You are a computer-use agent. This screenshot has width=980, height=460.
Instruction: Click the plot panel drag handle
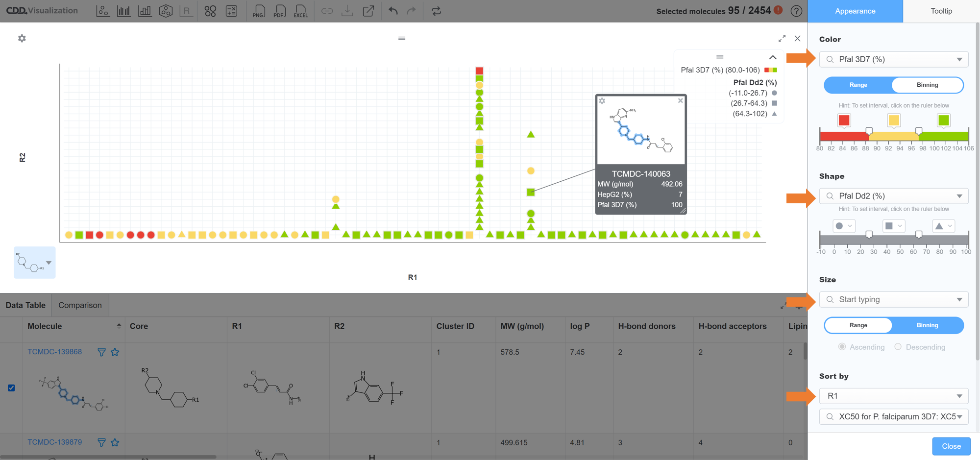click(402, 38)
